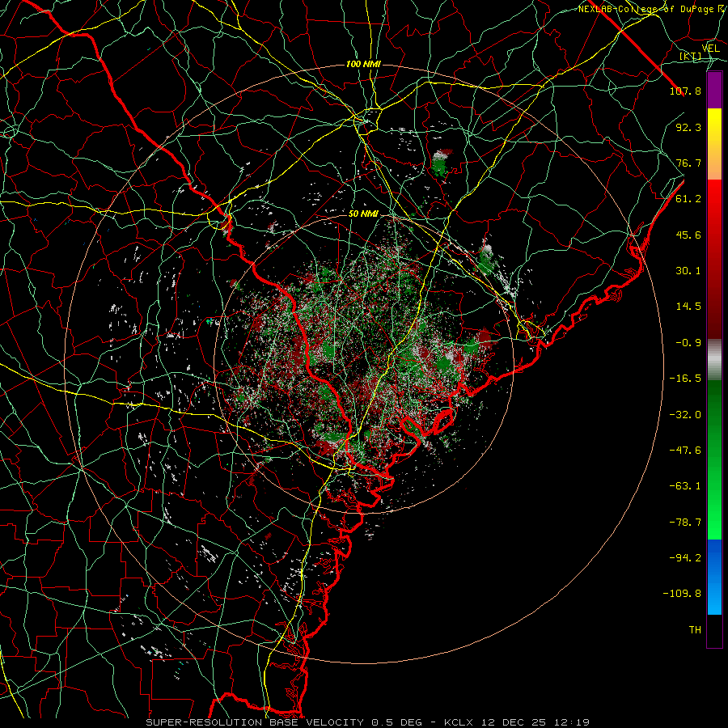Click the 45.6 velocity scale value
This screenshot has width=728, height=728.
[x=688, y=235]
